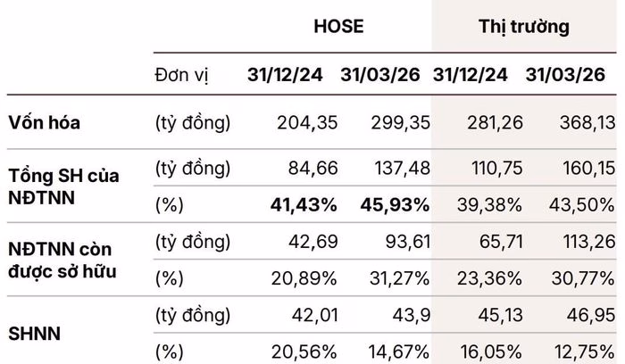
Task: Click HOSE 31/03/26 date header
Action: (x=380, y=75)
